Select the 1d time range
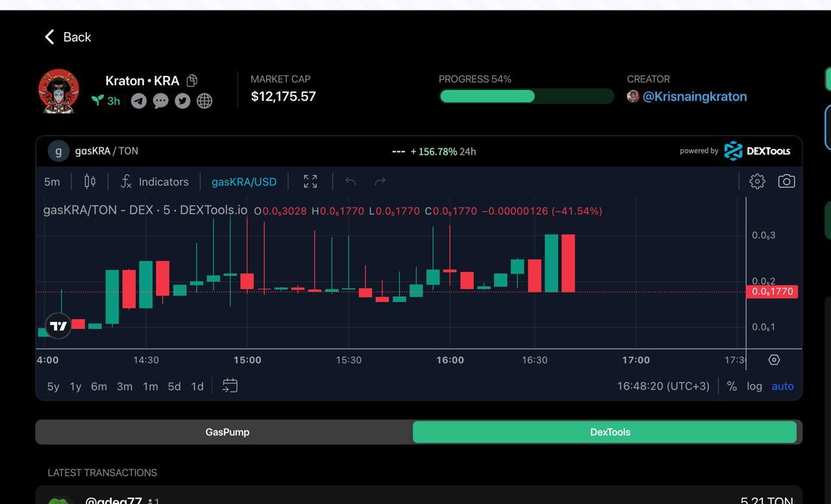This screenshot has height=504, width=831. (197, 387)
